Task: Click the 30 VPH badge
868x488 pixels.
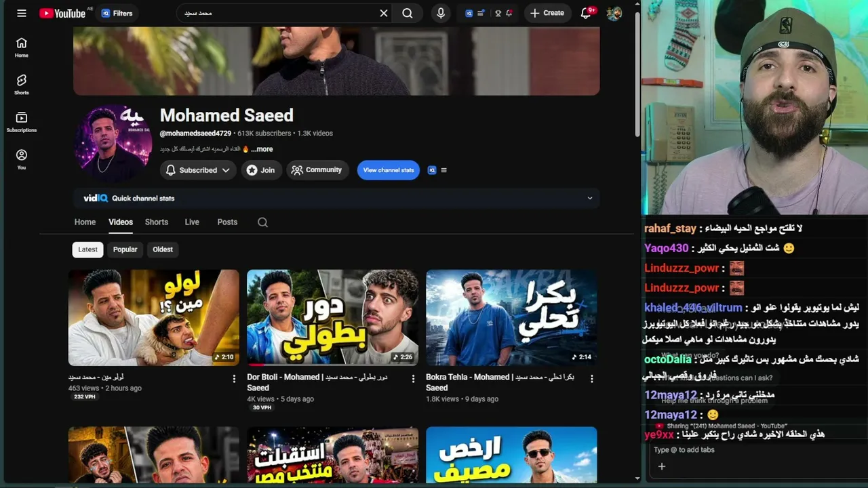Action: [x=262, y=408]
